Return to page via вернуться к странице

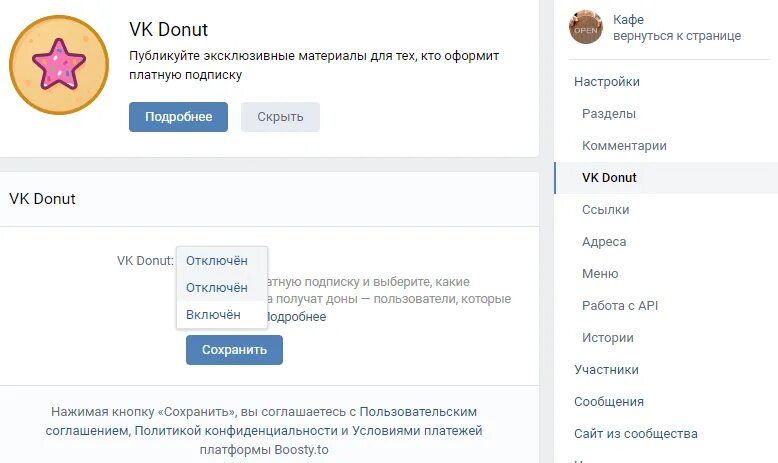[x=677, y=36]
